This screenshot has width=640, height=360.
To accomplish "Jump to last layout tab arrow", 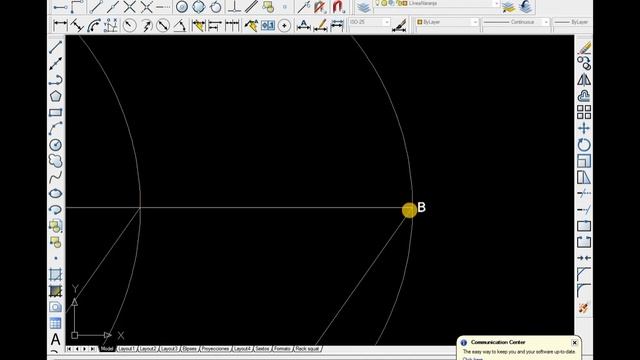I will coord(93,349).
